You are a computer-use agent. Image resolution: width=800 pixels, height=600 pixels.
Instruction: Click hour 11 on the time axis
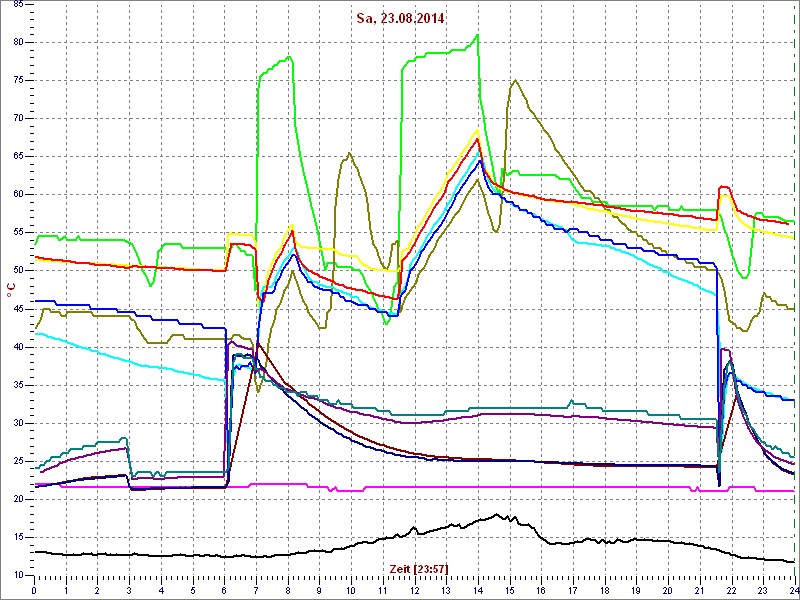(383, 590)
